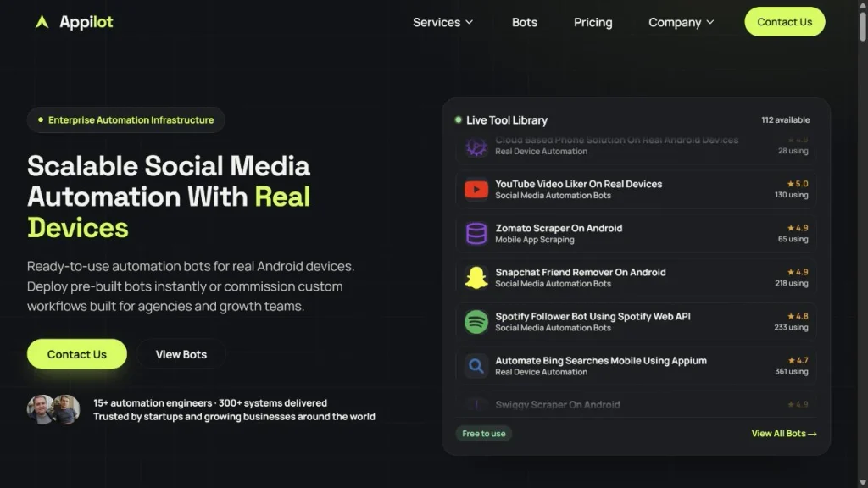868x488 pixels.
Task: Click the YouTube icon in the tool library
Action: pos(476,189)
